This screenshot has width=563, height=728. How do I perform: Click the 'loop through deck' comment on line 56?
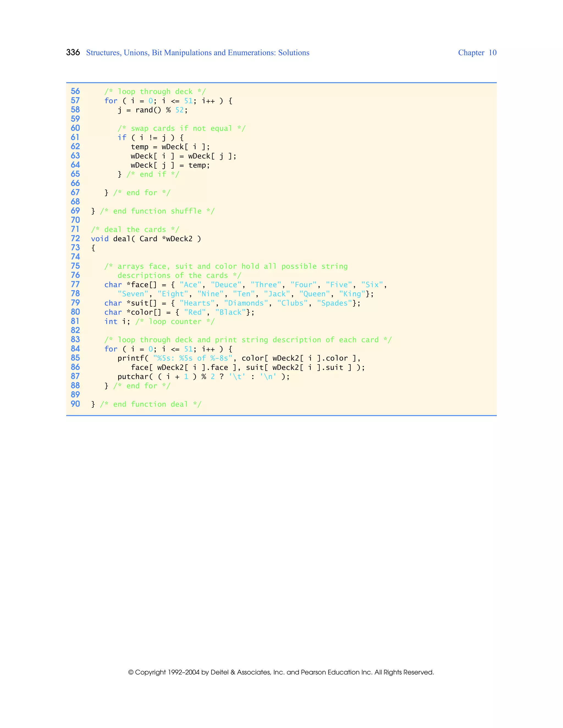155,92
